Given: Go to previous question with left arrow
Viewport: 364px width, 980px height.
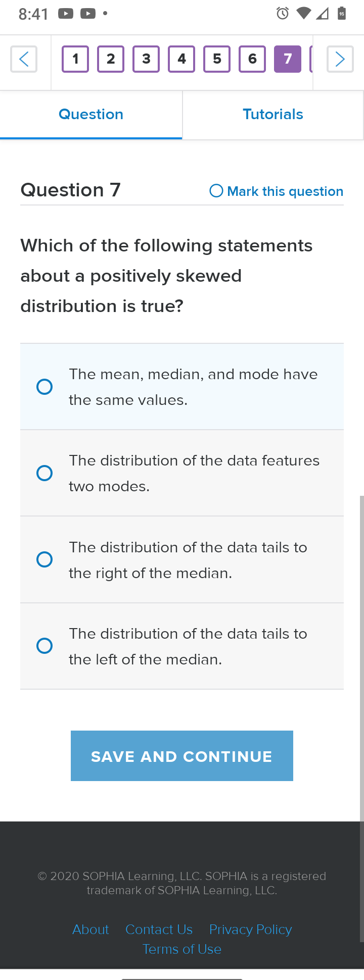Looking at the screenshot, I should (24, 59).
